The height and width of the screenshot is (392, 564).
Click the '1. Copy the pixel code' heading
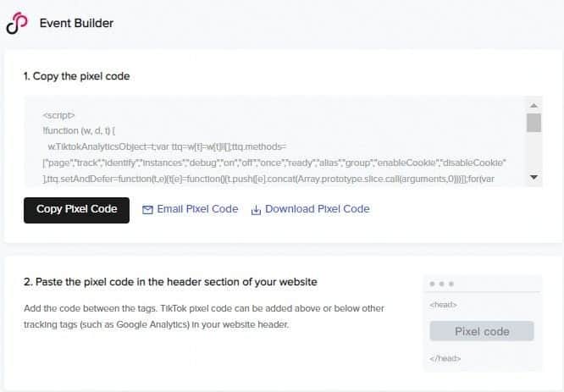click(76, 76)
